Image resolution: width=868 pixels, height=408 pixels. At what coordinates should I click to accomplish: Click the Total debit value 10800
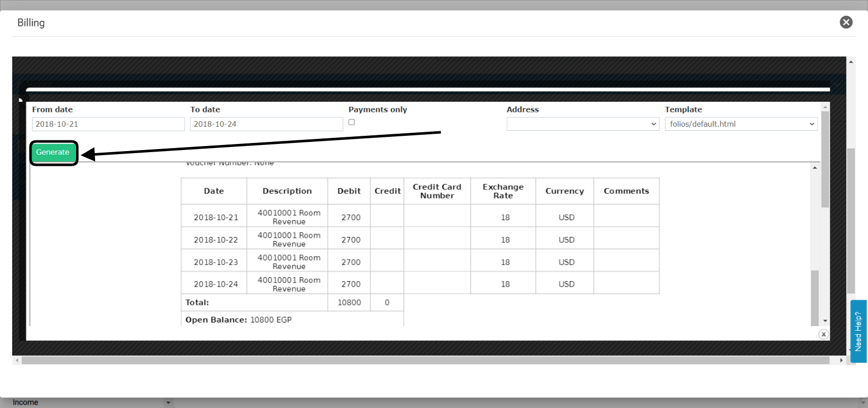coord(349,302)
